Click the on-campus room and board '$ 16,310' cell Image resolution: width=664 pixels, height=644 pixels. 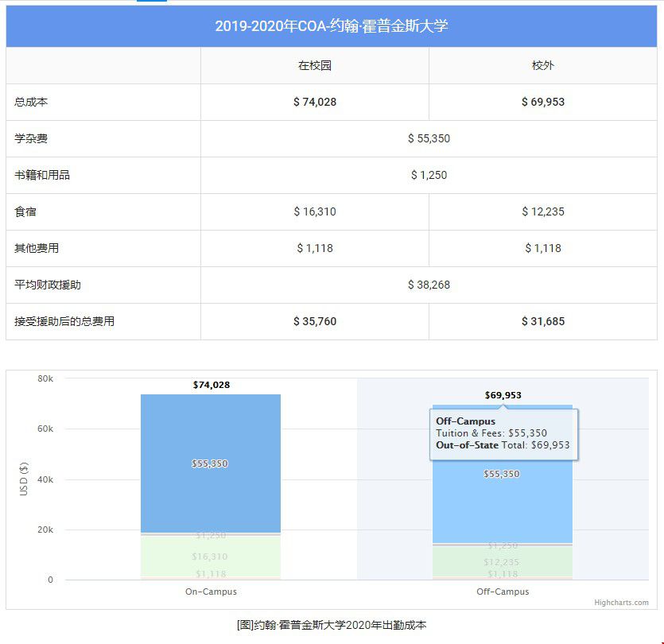tap(315, 211)
